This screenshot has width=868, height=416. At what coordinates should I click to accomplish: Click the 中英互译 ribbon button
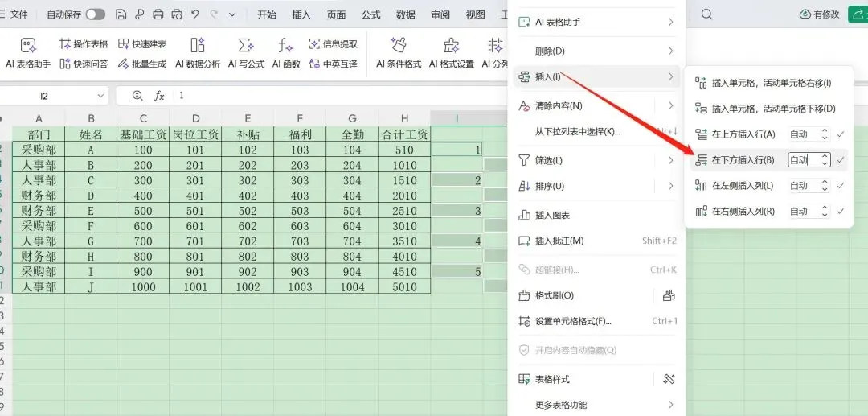click(x=334, y=64)
